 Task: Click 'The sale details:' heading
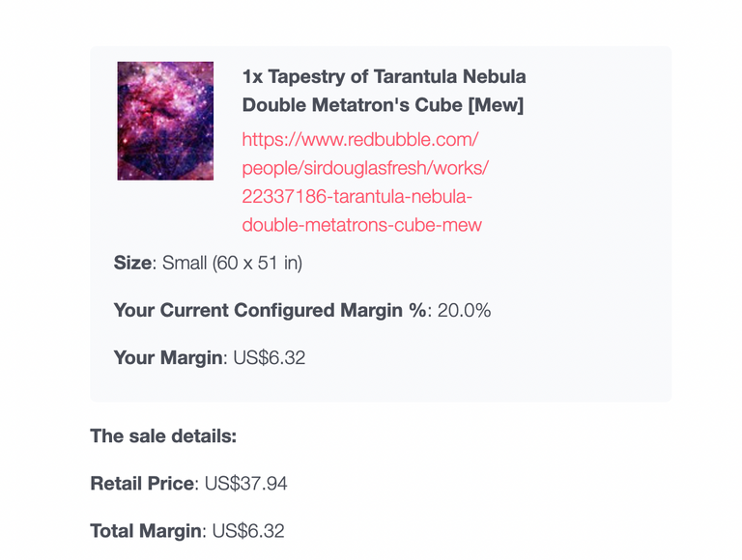pos(163,436)
